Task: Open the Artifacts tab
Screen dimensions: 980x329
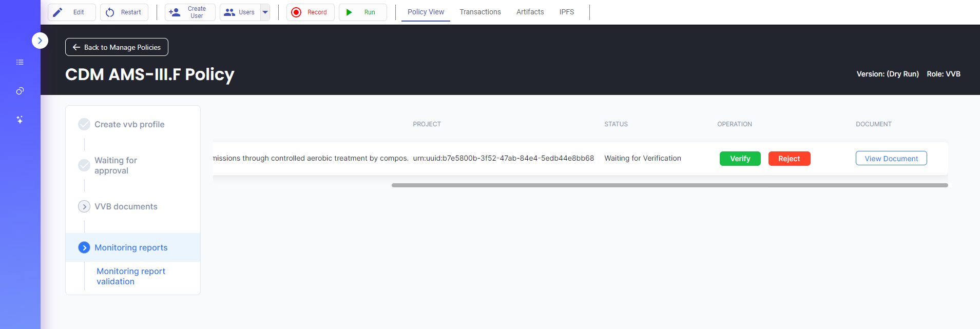Action: pos(530,12)
